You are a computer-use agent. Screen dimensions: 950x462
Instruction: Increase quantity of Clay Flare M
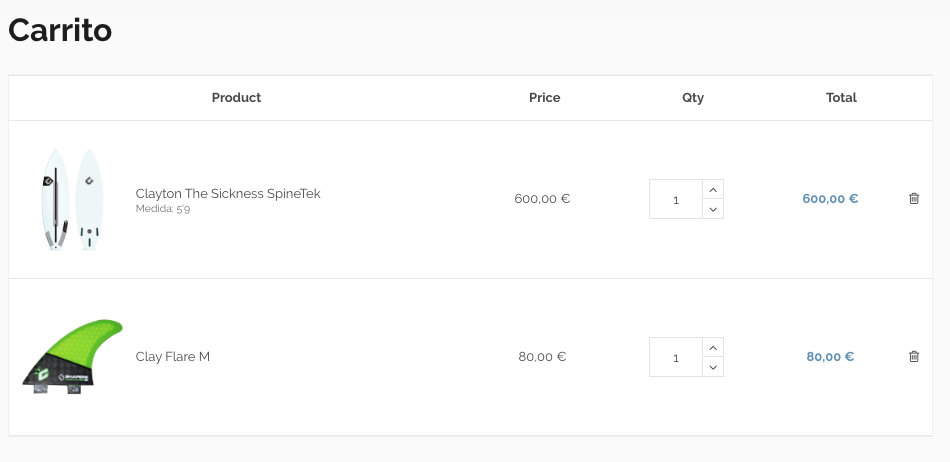(x=712, y=347)
